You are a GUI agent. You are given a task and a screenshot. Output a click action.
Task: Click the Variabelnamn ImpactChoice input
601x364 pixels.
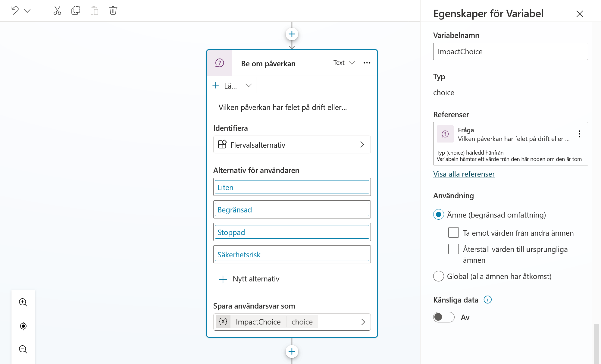pyautogui.click(x=510, y=51)
